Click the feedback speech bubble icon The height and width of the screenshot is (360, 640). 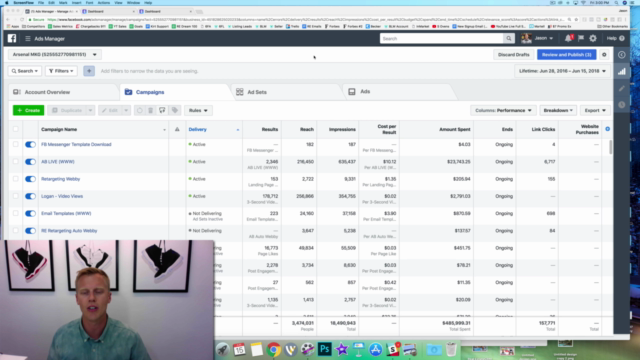(x=162, y=110)
